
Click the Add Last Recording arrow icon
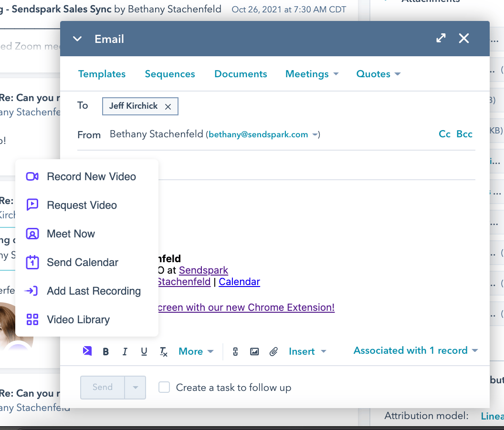(x=31, y=291)
